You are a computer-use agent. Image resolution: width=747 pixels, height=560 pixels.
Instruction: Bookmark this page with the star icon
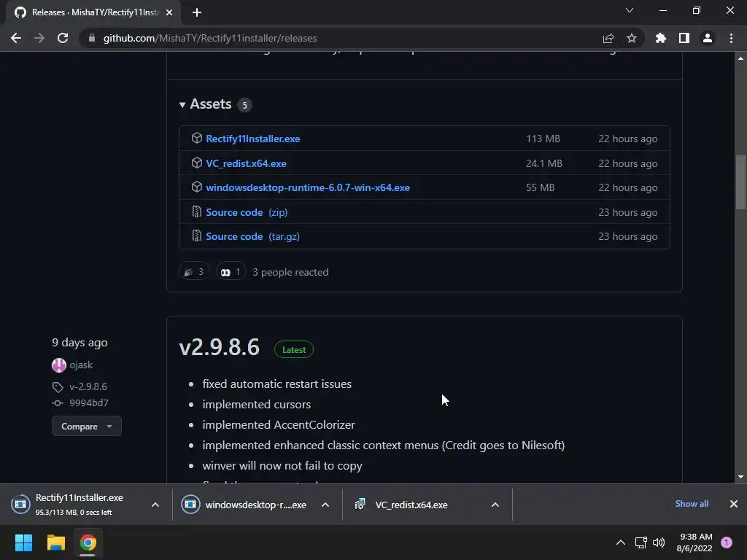click(631, 38)
